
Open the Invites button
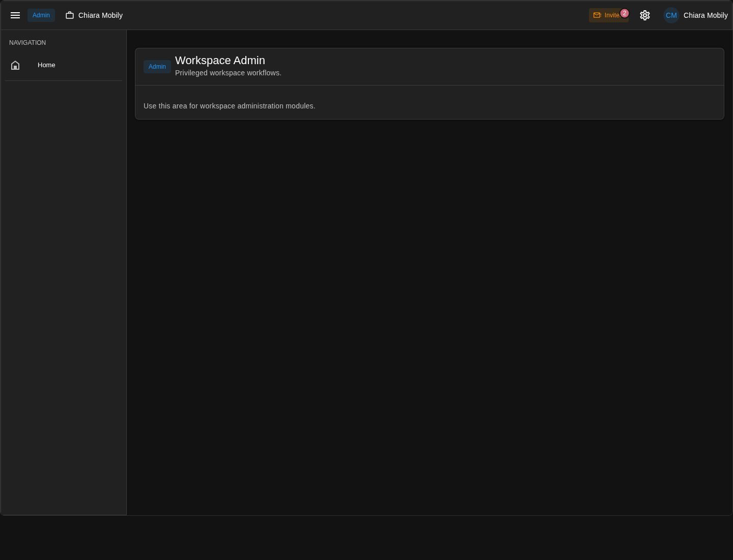(609, 15)
